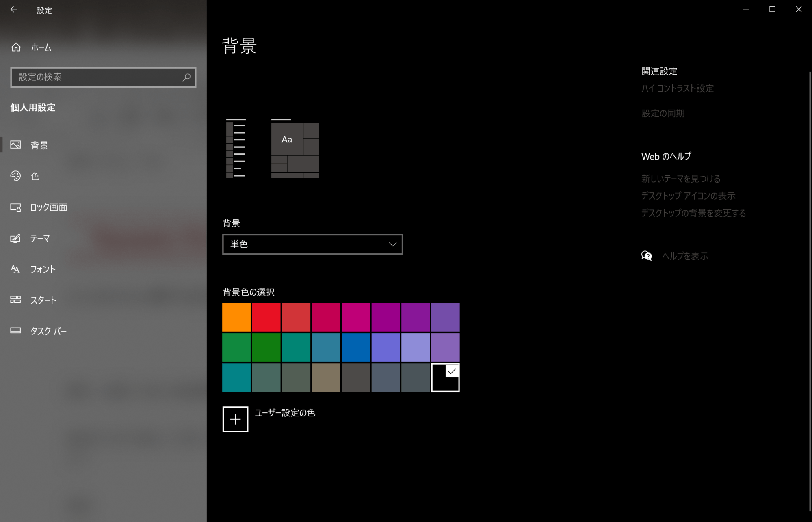Select the bright red color swatch

(x=266, y=317)
